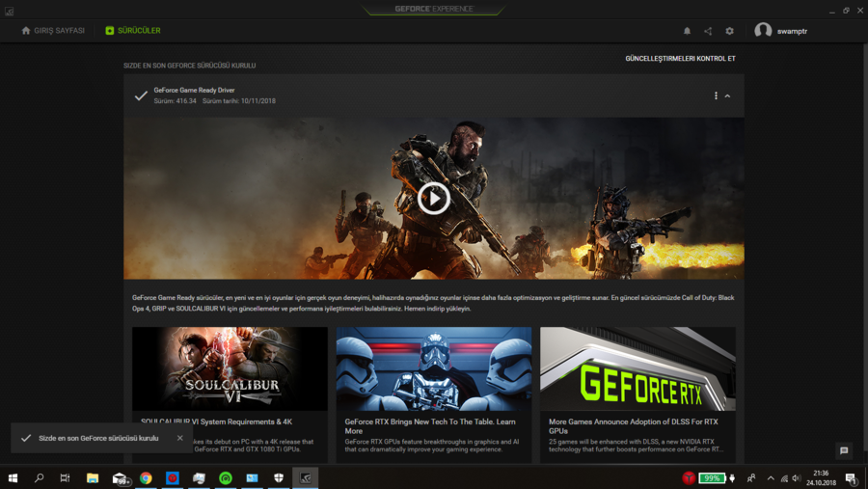This screenshot has width=868, height=489.
Task: Open the network tray icon
Action: pos(784,478)
